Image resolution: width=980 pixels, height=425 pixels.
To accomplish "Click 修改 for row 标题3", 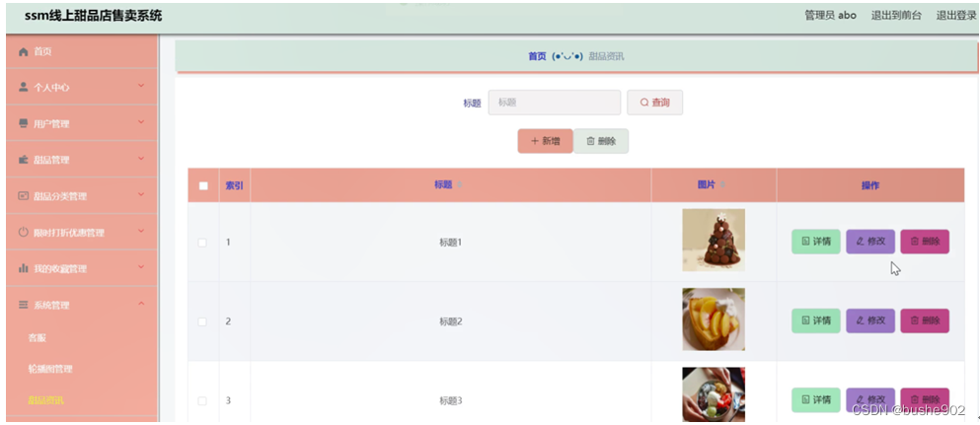I will click(x=870, y=400).
